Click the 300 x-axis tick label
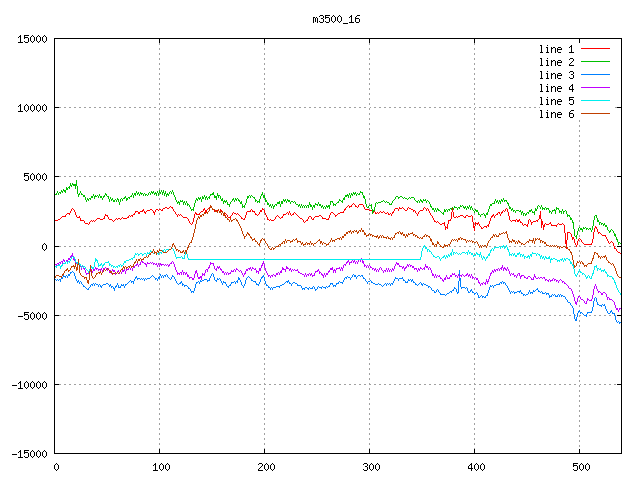The width and height of the screenshot is (640, 480). pyautogui.click(x=370, y=467)
